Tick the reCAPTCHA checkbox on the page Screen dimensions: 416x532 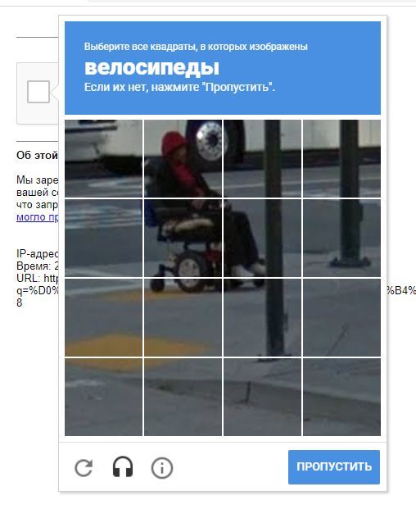point(38,92)
